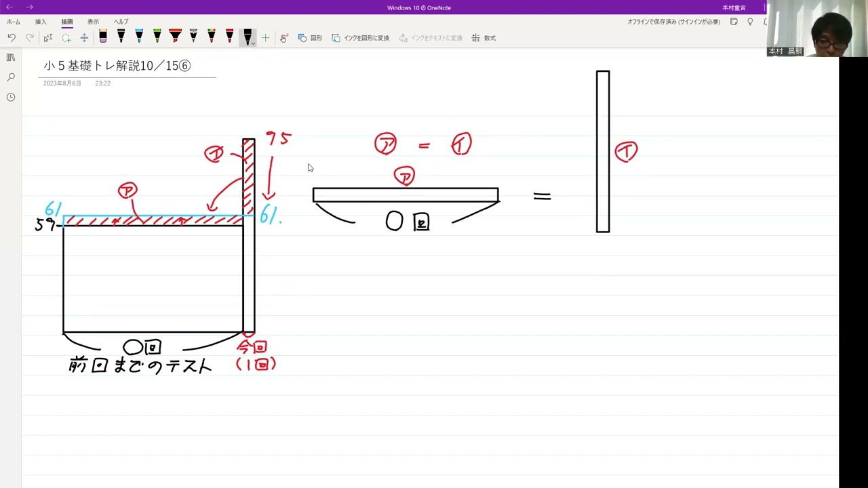Pick the eraser tool in the pen row
This screenshot has width=868, height=488.
pyautogui.click(x=103, y=37)
